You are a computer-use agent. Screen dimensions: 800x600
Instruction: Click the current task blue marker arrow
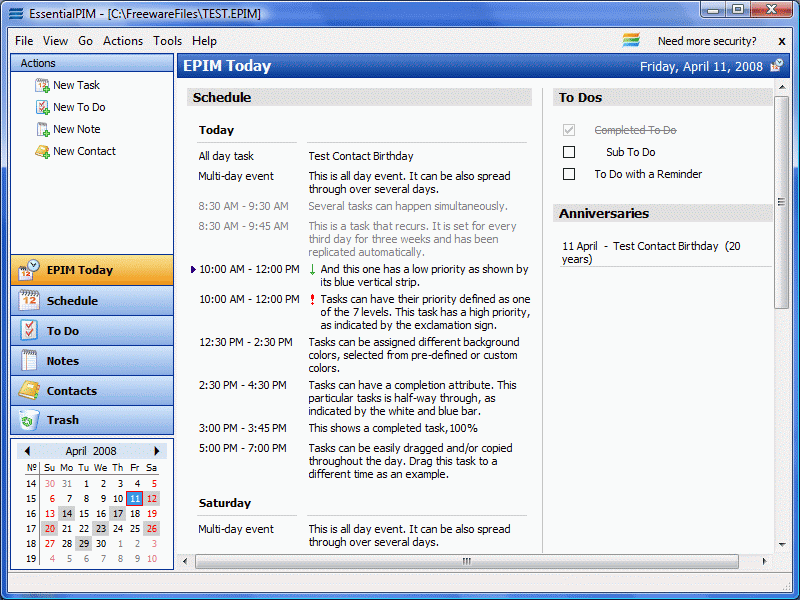click(193, 269)
